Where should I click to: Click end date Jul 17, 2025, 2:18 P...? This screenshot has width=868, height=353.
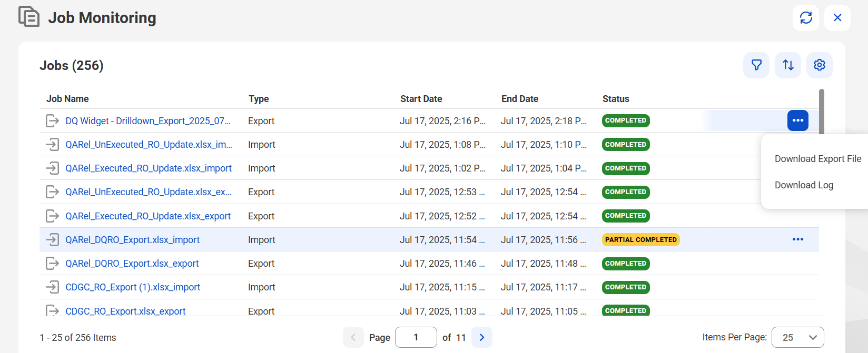544,121
